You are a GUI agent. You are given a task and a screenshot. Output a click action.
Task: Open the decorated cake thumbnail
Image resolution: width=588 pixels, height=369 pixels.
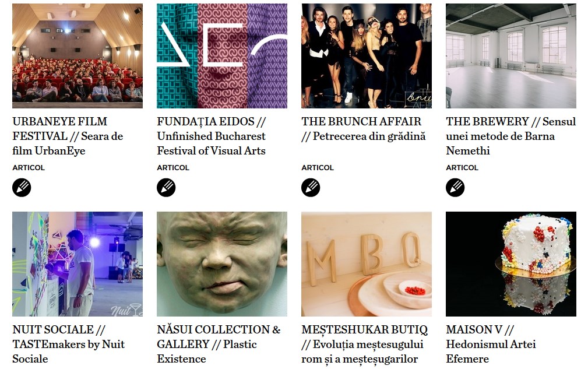click(511, 264)
